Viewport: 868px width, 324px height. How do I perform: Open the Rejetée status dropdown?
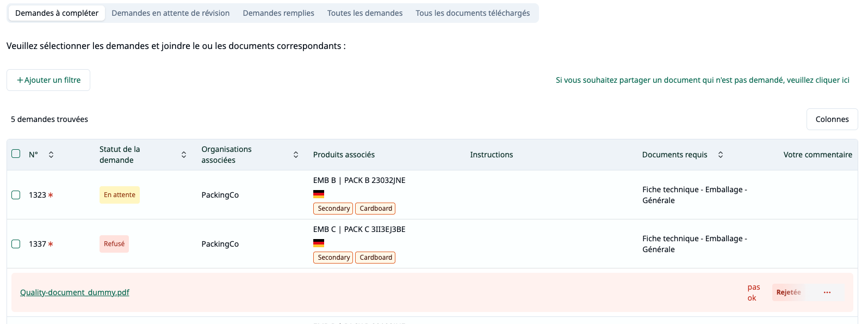click(789, 292)
